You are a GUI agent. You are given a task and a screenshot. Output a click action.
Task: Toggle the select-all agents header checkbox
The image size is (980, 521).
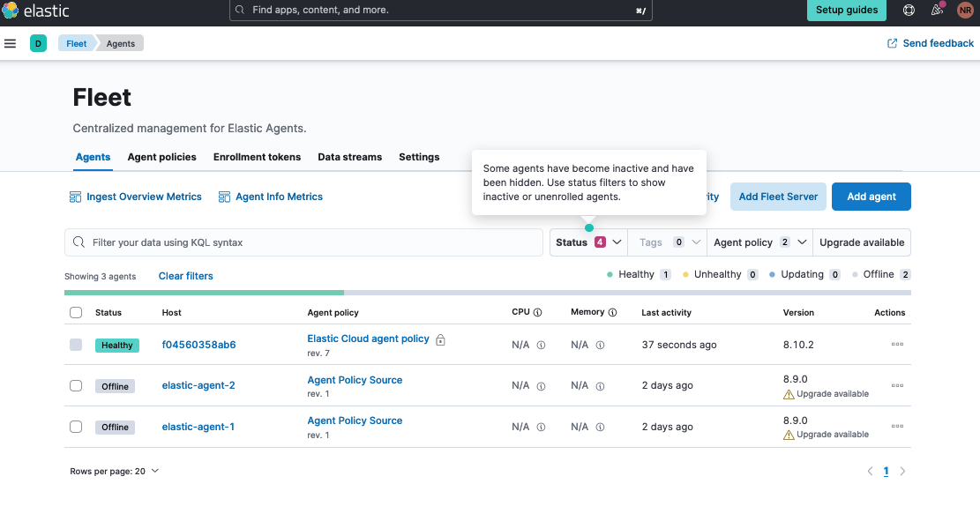click(x=76, y=312)
